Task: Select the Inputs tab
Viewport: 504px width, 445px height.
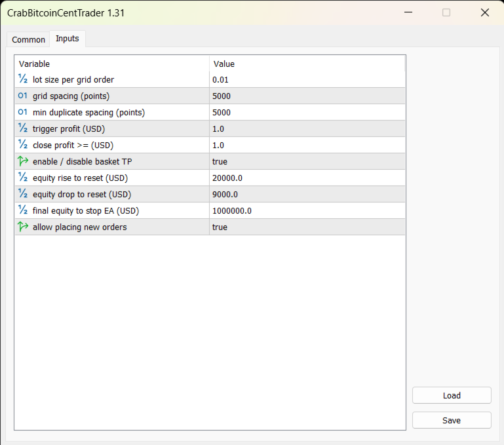Action: pos(68,39)
